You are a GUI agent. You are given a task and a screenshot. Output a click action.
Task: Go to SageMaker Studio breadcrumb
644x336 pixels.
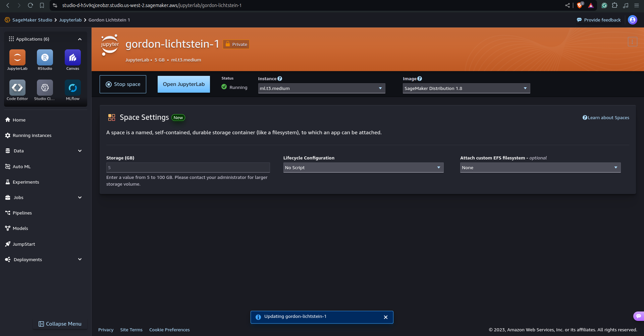click(x=32, y=20)
